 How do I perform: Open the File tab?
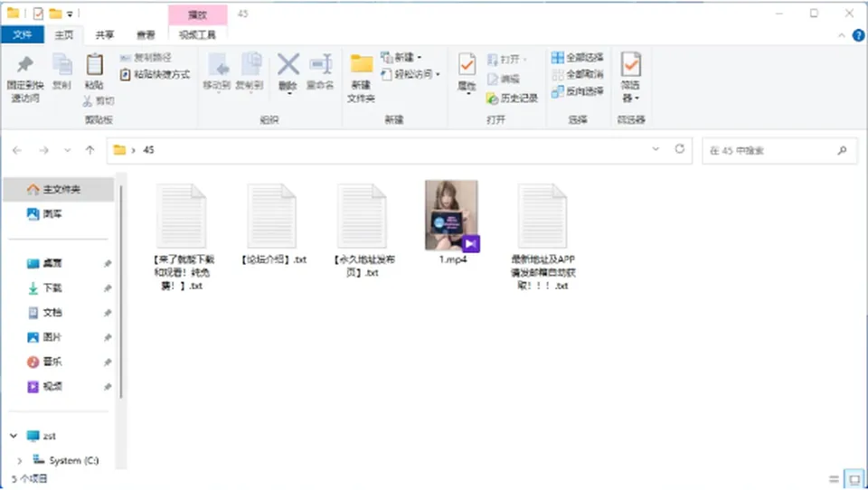pyautogui.click(x=22, y=35)
